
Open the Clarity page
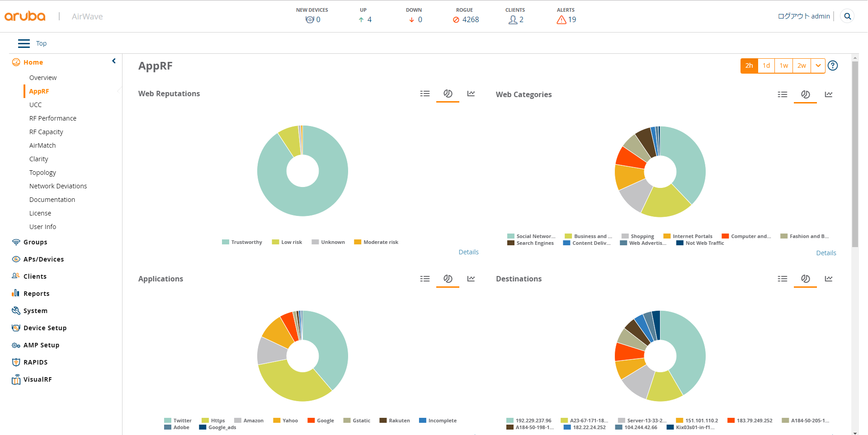[38, 159]
